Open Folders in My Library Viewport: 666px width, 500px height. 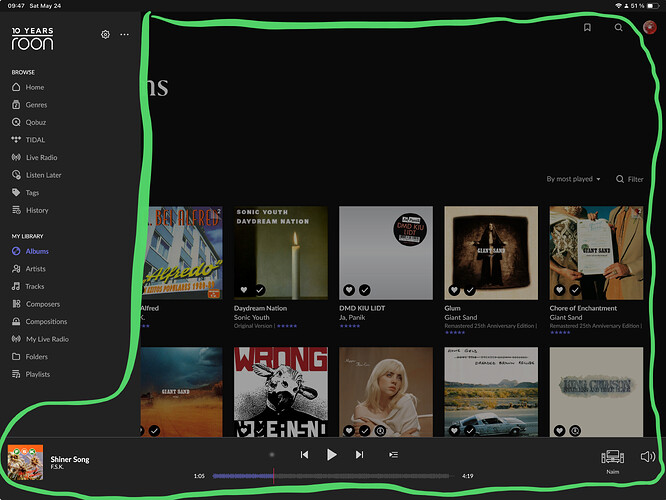tap(30, 357)
